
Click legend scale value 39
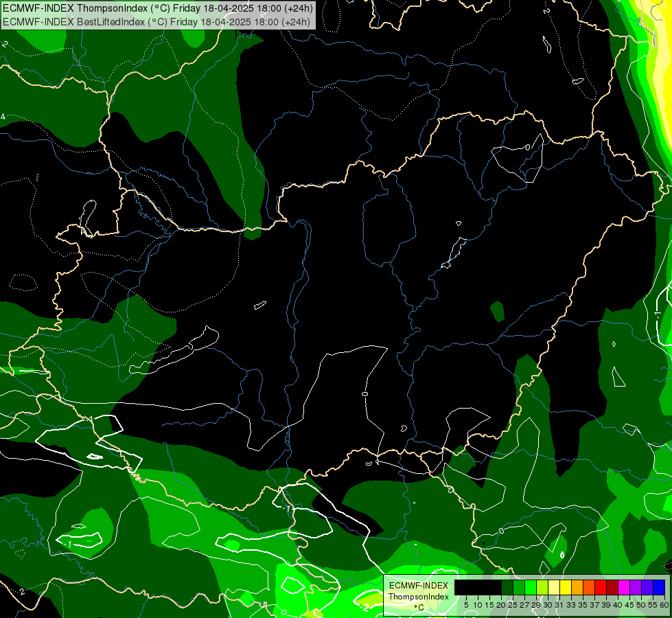(606, 605)
